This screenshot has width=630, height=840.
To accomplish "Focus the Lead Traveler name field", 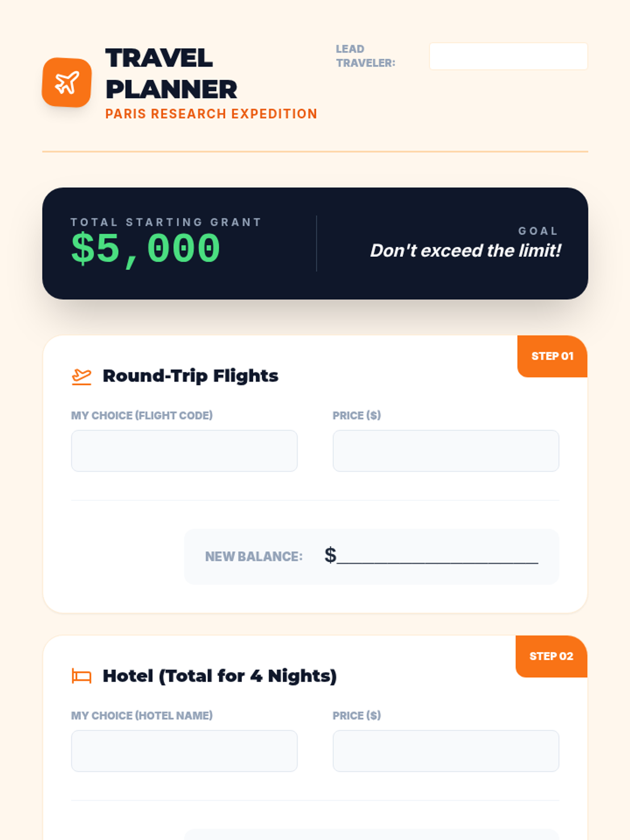I will click(x=508, y=56).
